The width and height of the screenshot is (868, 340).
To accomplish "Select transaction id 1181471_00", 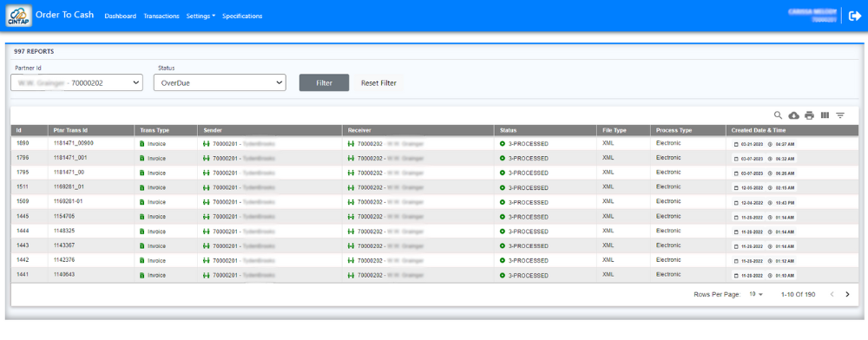I will 69,172.
